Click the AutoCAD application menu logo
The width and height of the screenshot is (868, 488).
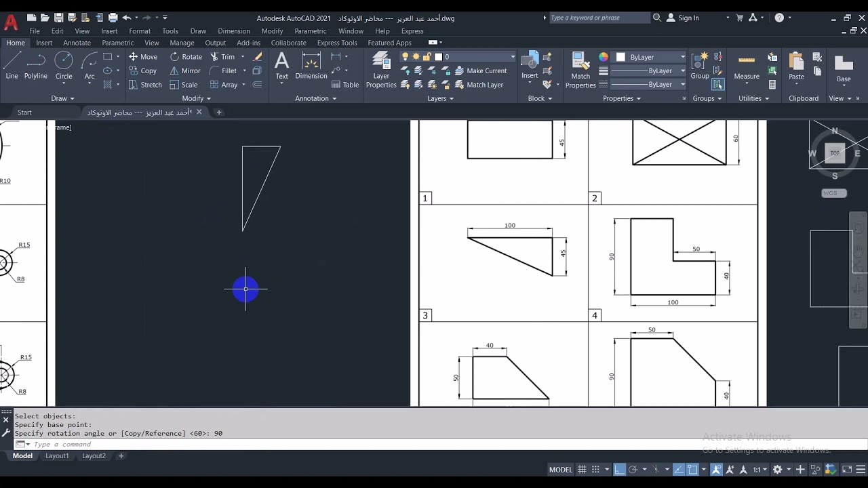pos(11,22)
